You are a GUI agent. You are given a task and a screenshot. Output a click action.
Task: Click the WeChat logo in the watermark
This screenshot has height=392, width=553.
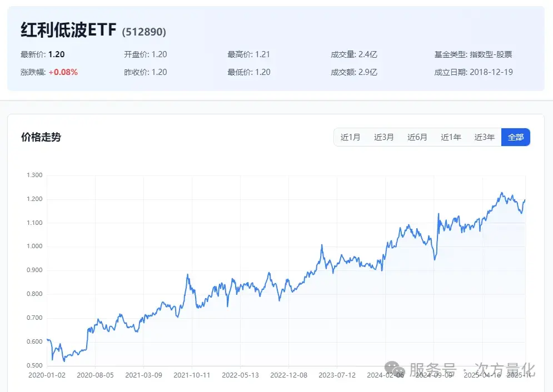396,369
